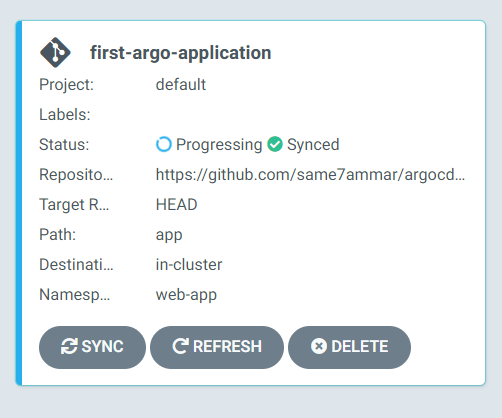Click the DELETE button
The height and width of the screenshot is (418, 502).
click(349, 347)
